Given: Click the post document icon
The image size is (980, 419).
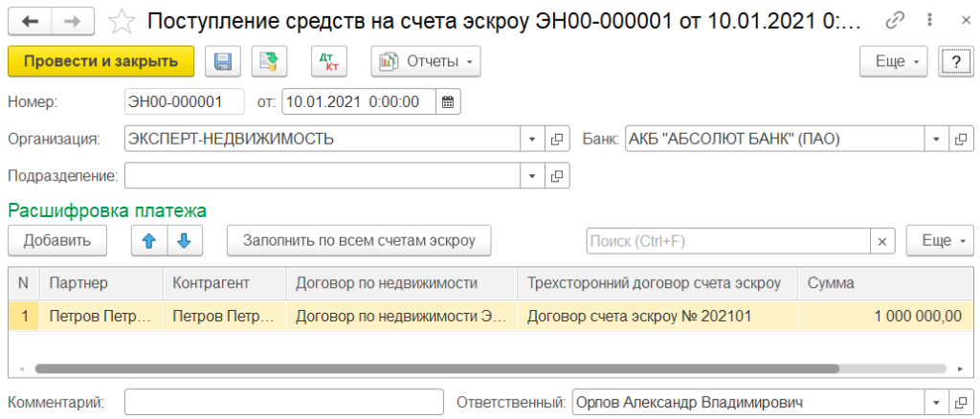Looking at the screenshot, I should click(x=269, y=62).
